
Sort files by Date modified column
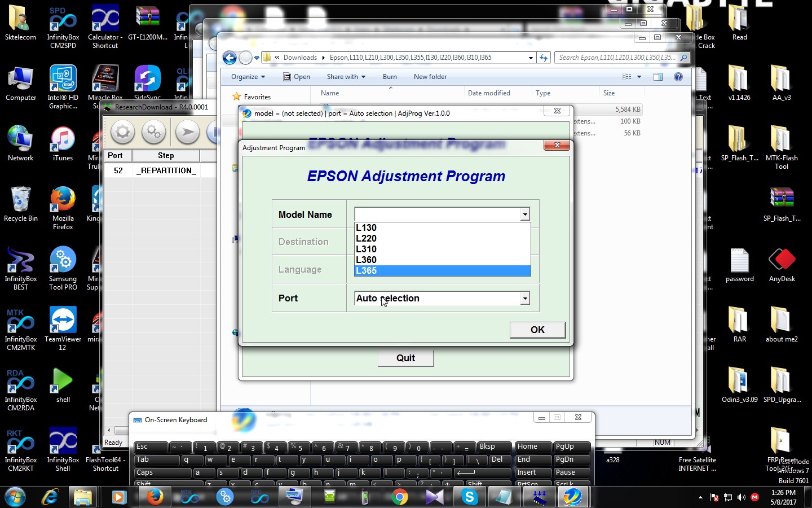coord(497,93)
